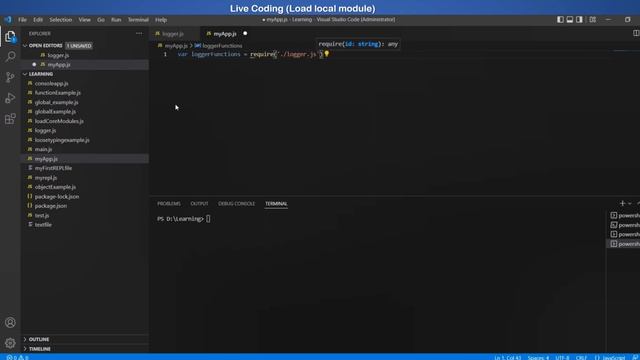Toggle the bottom panel layout button
Image resolution: width=640 pixels, height=360 pixels.
[570, 20]
